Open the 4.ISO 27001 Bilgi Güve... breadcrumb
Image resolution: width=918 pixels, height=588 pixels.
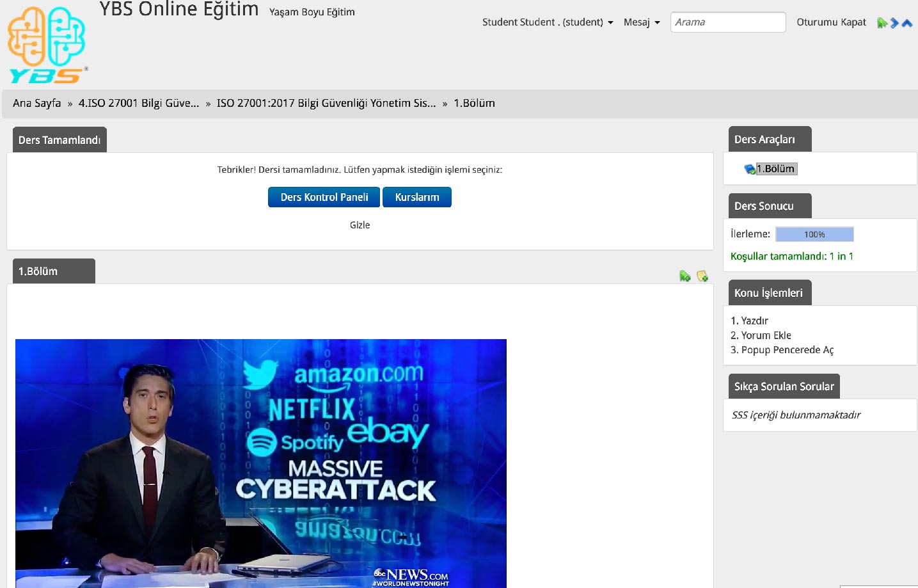[x=139, y=103]
